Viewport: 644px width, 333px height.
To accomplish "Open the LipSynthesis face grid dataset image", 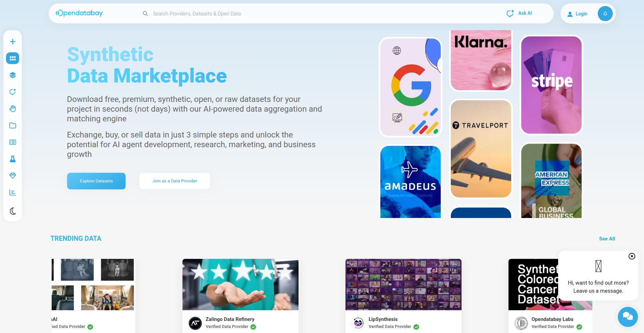I will tap(404, 284).
